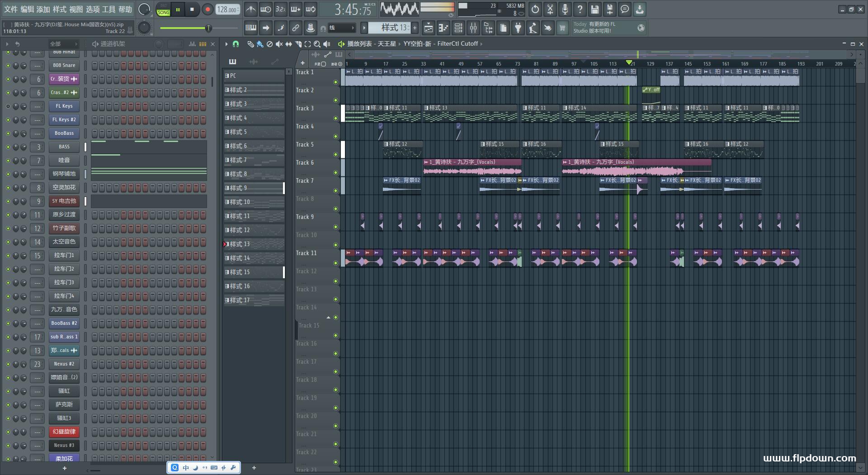Open help with the question mark icon
This screenshot has height=475, width=868.
580,9
